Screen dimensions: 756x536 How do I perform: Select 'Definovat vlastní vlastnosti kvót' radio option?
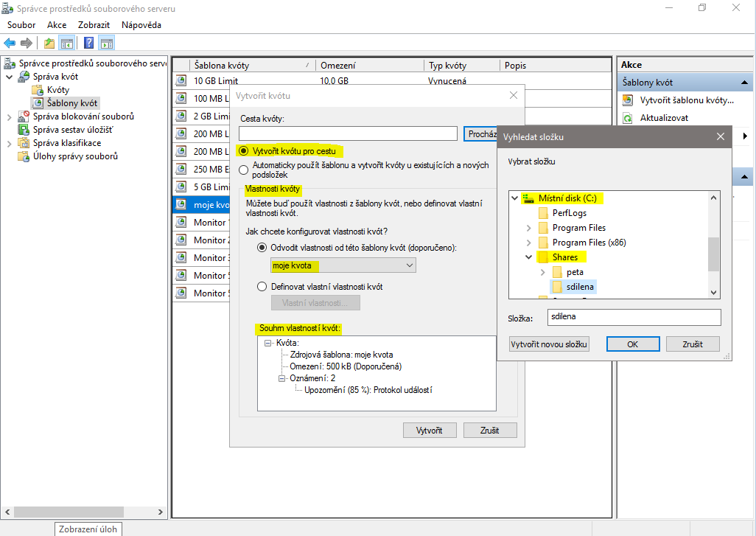coord(262,286)
